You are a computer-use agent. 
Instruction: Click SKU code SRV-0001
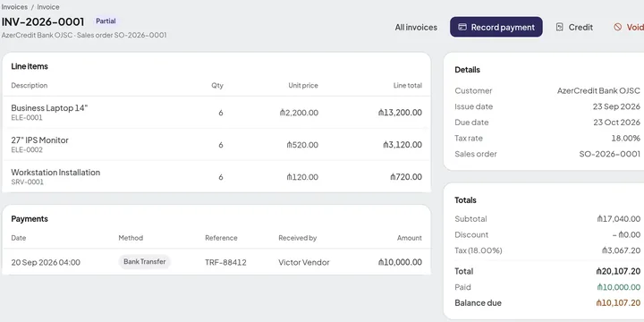click(x=27, y=182)
